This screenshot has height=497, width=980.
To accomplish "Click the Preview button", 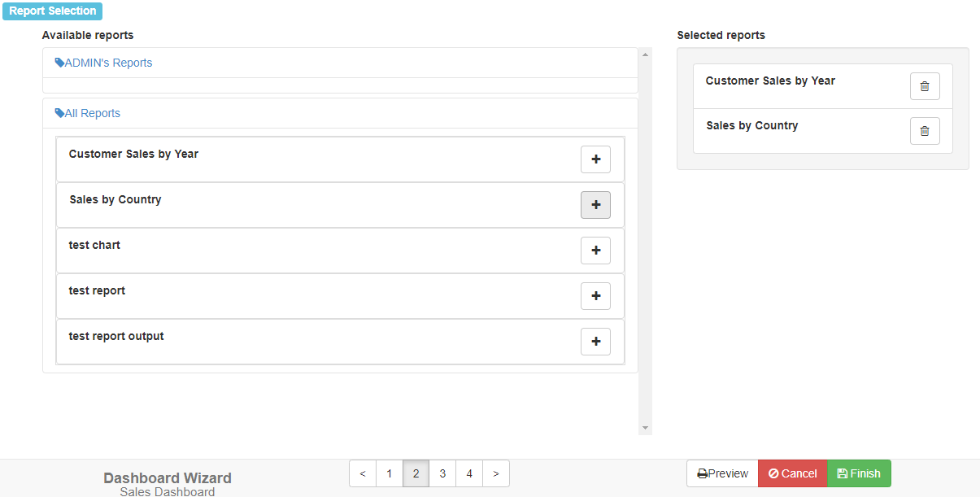I will (722, 473).
